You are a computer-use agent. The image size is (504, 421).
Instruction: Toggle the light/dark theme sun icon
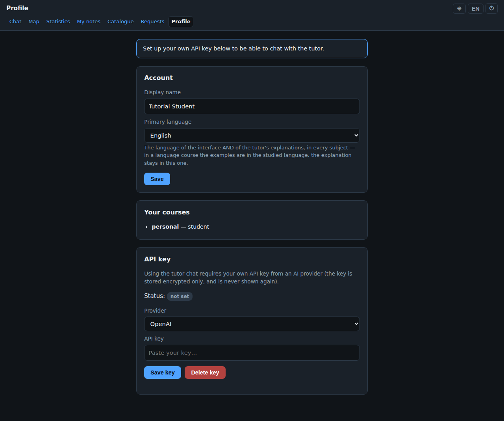click(459, 9)
